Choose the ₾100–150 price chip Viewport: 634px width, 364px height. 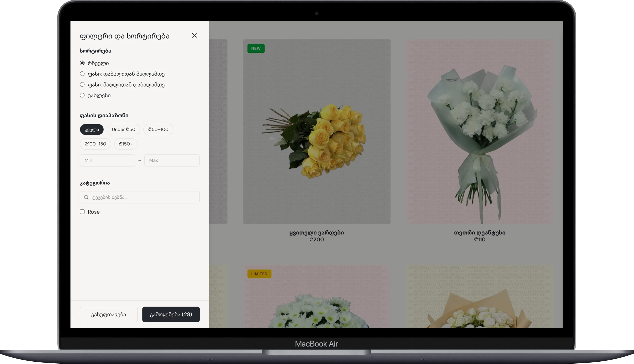pyautogui.click(x=95, y=144)
